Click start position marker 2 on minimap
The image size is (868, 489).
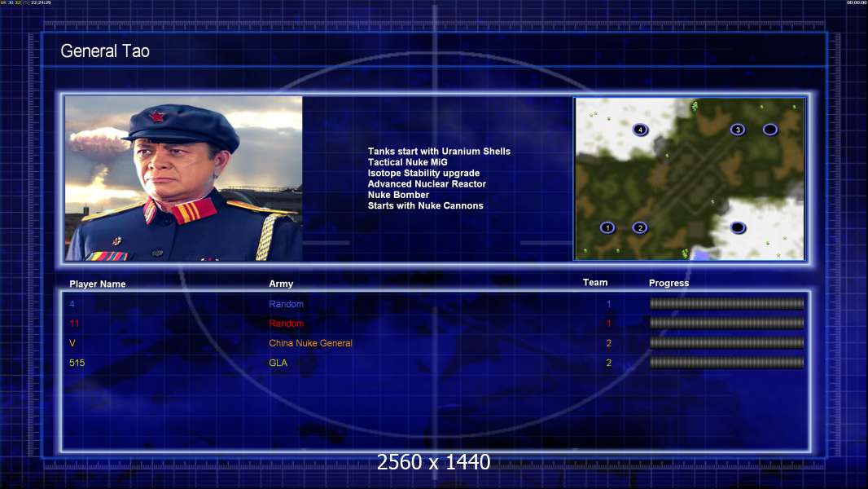point(640,227)
